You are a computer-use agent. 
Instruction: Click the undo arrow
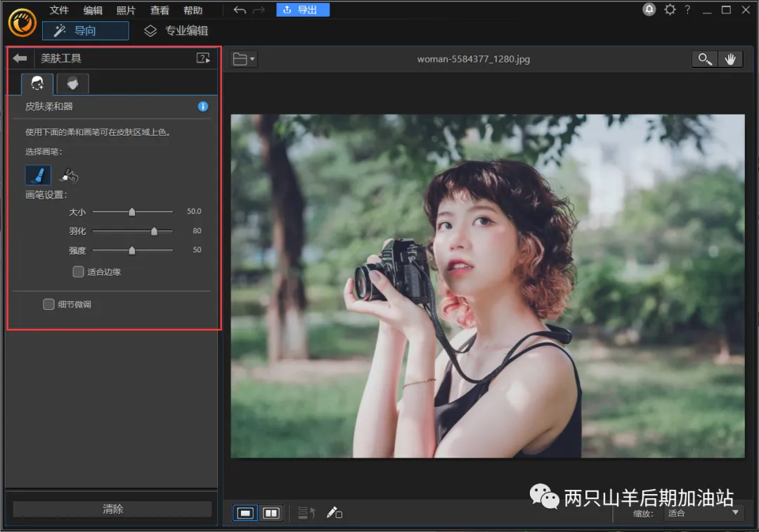click(240, 10)
